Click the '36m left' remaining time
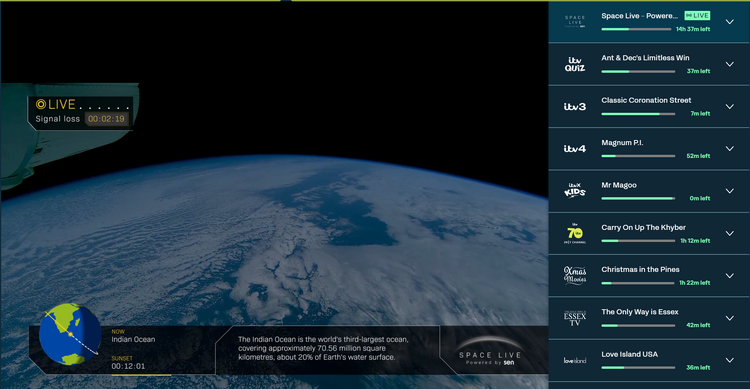This screenshot has height=389, width=750. 698,367
